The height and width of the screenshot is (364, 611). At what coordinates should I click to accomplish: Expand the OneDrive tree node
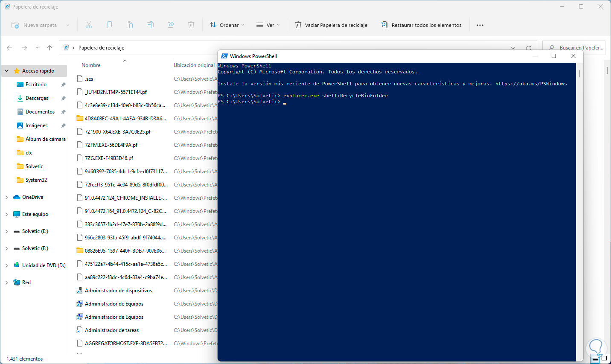(7, 197)
